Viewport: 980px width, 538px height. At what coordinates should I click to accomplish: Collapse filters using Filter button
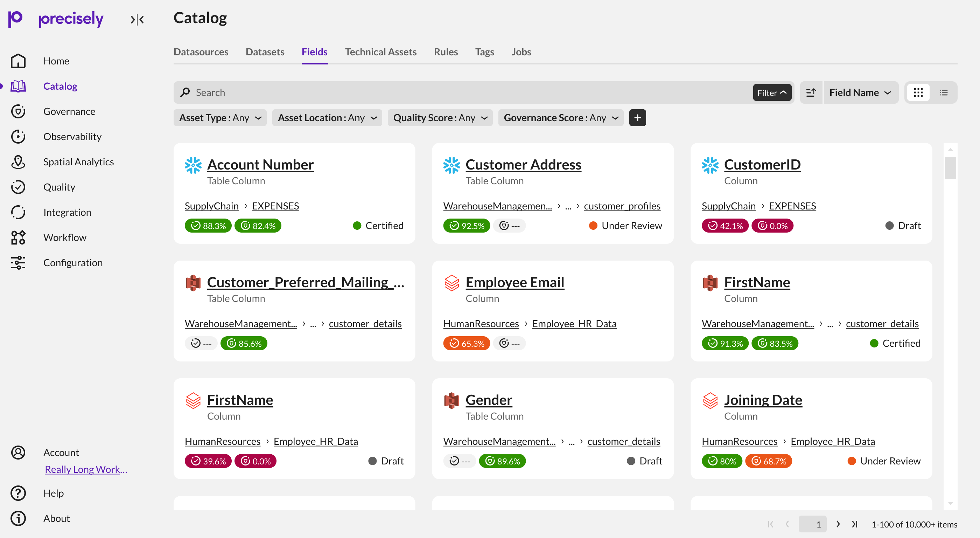(x=772, y=92)
